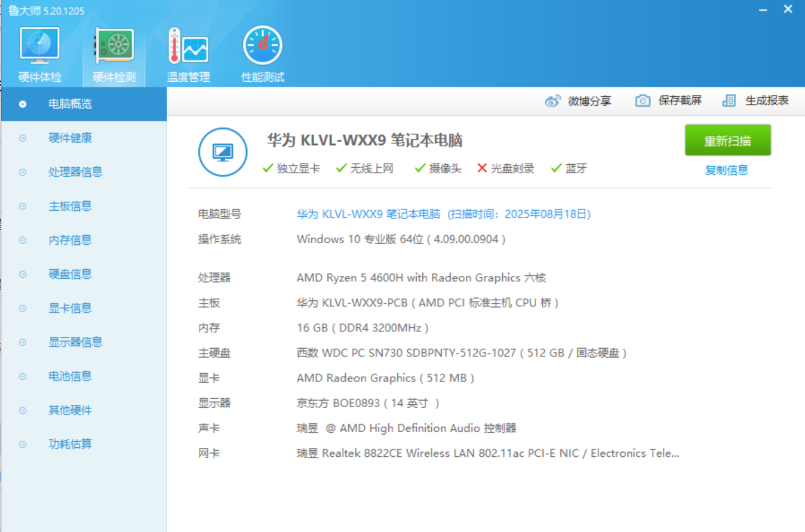Click the report icon for 生成报表
This screenshot has height=532, width=805.
pos(729,101)
